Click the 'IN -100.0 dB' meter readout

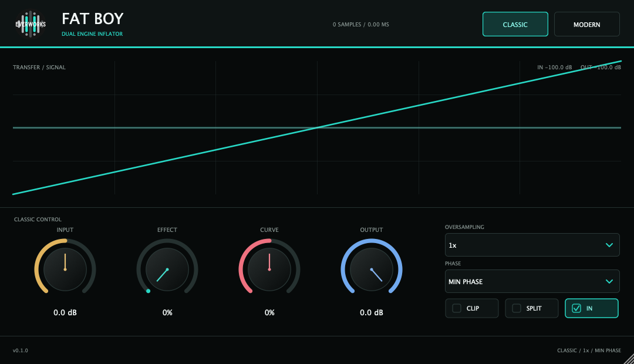(554, 67)
